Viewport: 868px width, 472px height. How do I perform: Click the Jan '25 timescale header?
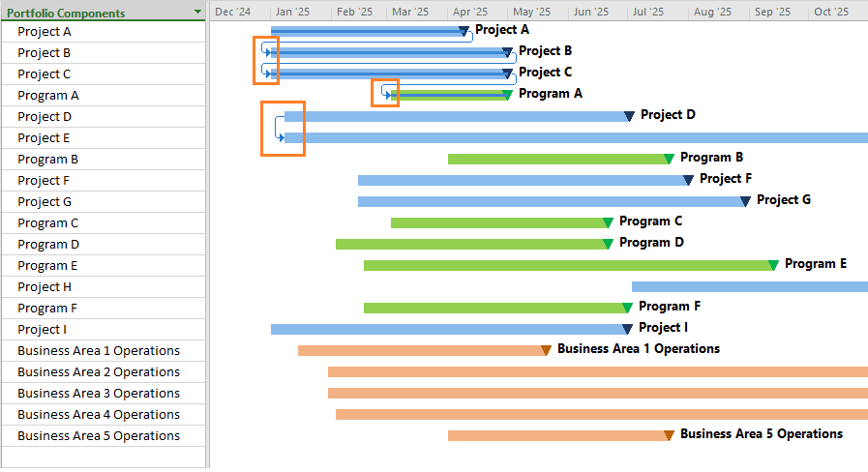tap(292, 12)
